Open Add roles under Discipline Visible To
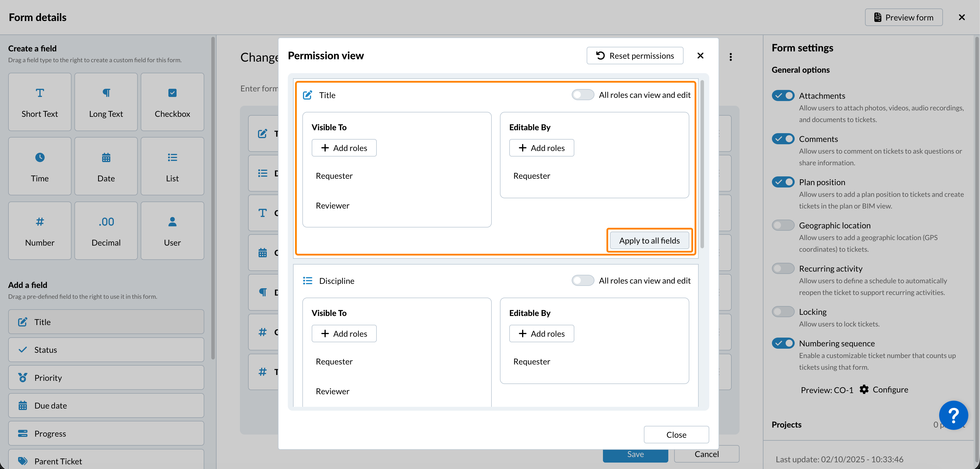The height and width of the screenshot is (469, 980). click(344, 333)
